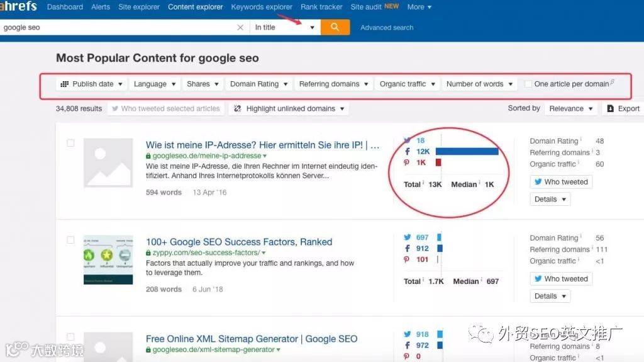Screen dimensions: 644x362
Task: Enable One article per domain checkbox
Action: [x=528, y=84]
